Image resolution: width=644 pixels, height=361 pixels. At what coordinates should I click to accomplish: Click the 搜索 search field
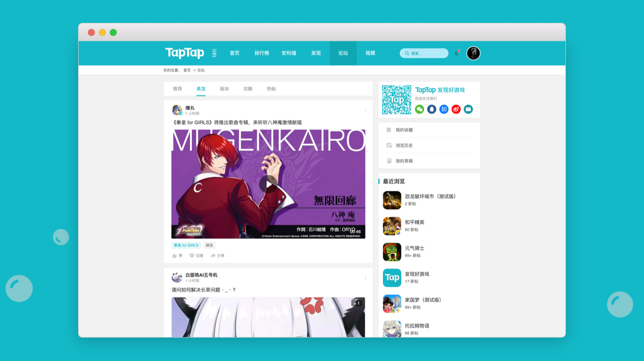[x=424, y=53]
